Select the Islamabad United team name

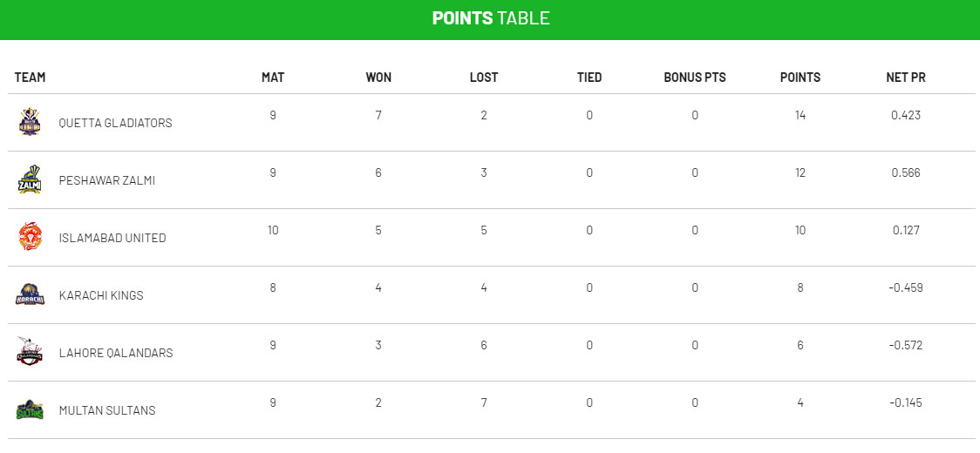click(112, 238)
